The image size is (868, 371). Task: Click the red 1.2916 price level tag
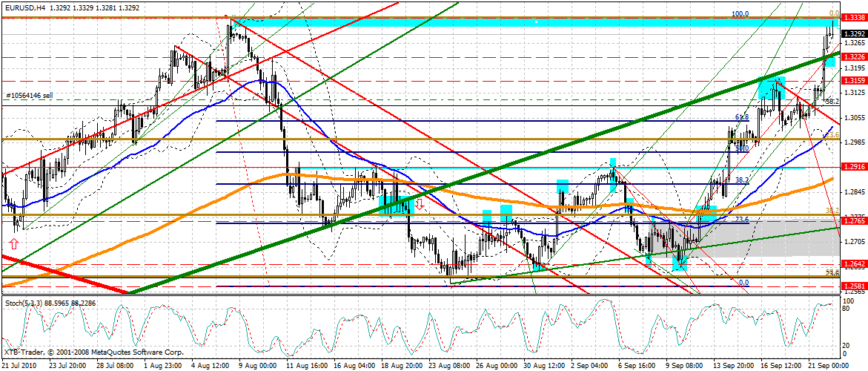853,167
